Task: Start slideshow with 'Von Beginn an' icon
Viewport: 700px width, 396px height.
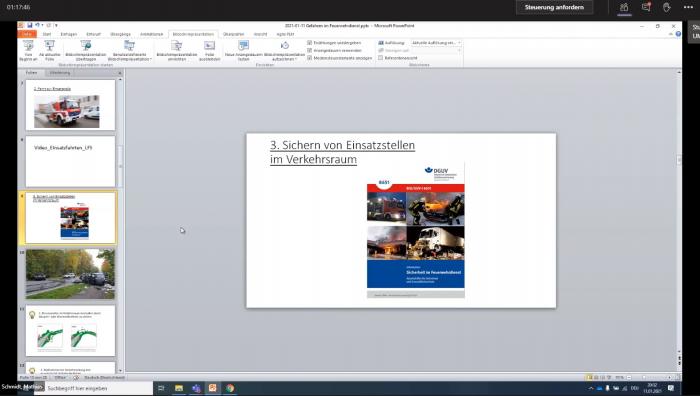Action: pyautogui.click(x=28, y=50)
